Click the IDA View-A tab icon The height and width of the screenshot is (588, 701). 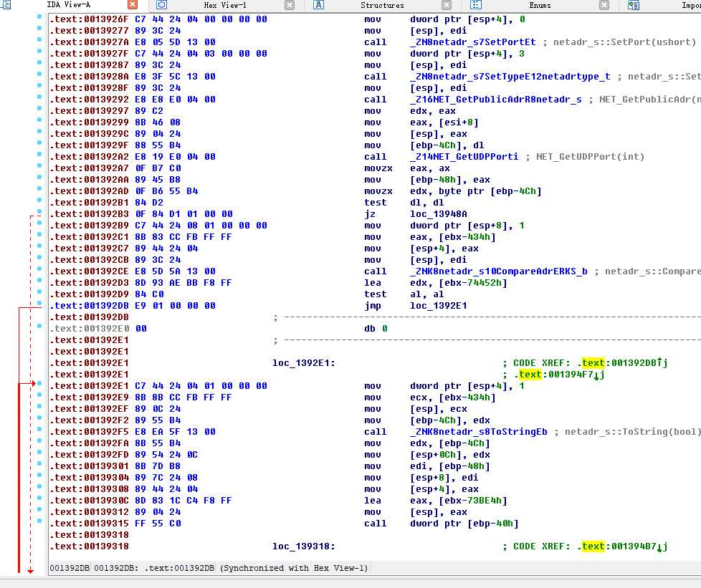[5, 5]
